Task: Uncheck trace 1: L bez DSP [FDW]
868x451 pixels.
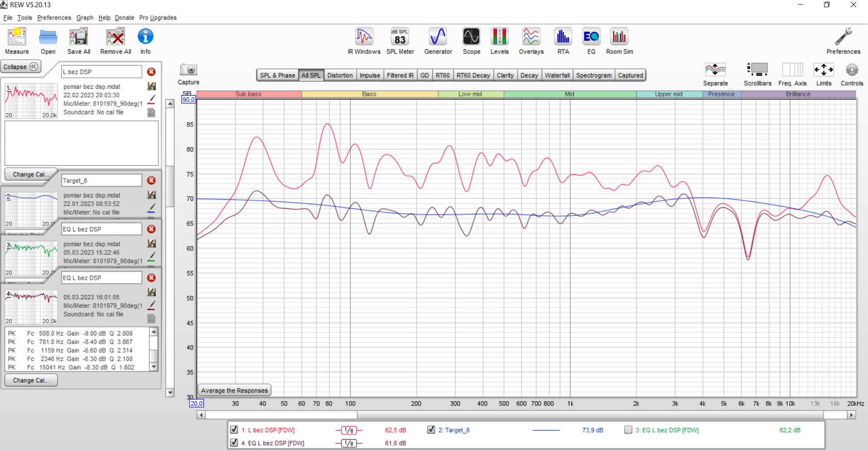Action: [x=234, y=429]
